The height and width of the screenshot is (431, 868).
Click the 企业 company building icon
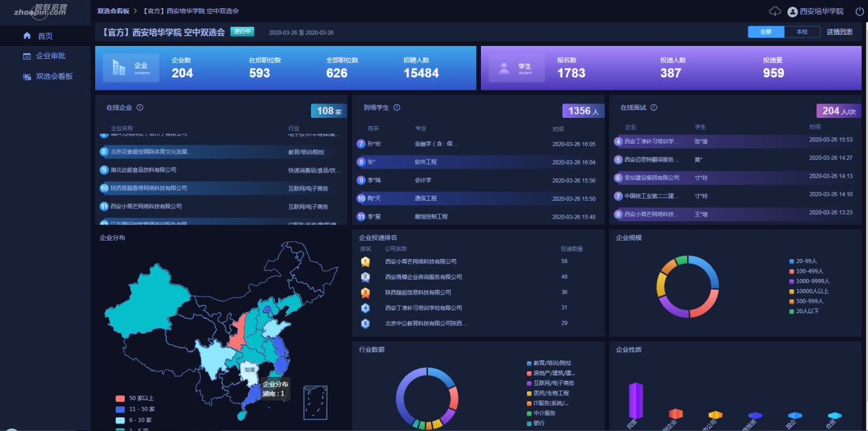119,68
